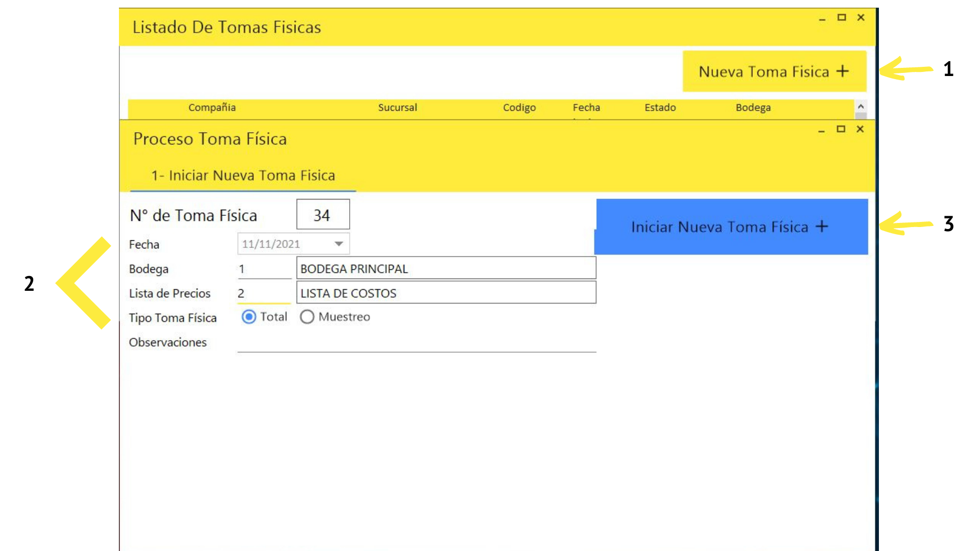Select the Total radio option
Image resolution: width=980 pixels, height=551 pixels.
click(x=249, y=317)
